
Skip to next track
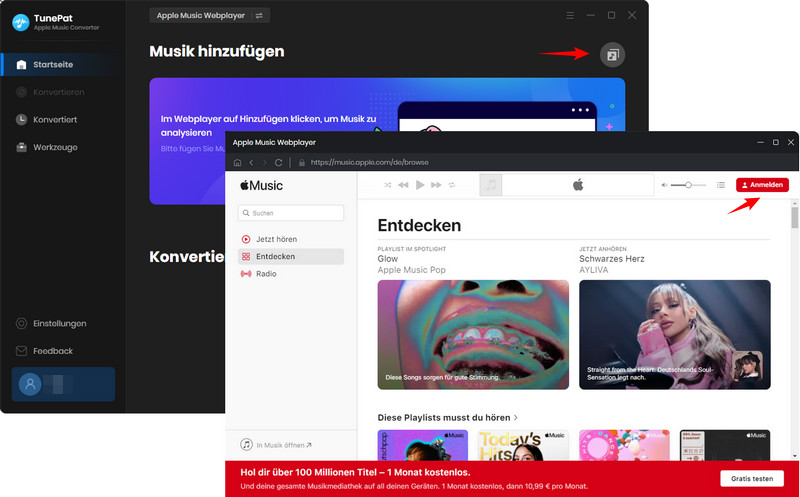click(x=436, y=185)
